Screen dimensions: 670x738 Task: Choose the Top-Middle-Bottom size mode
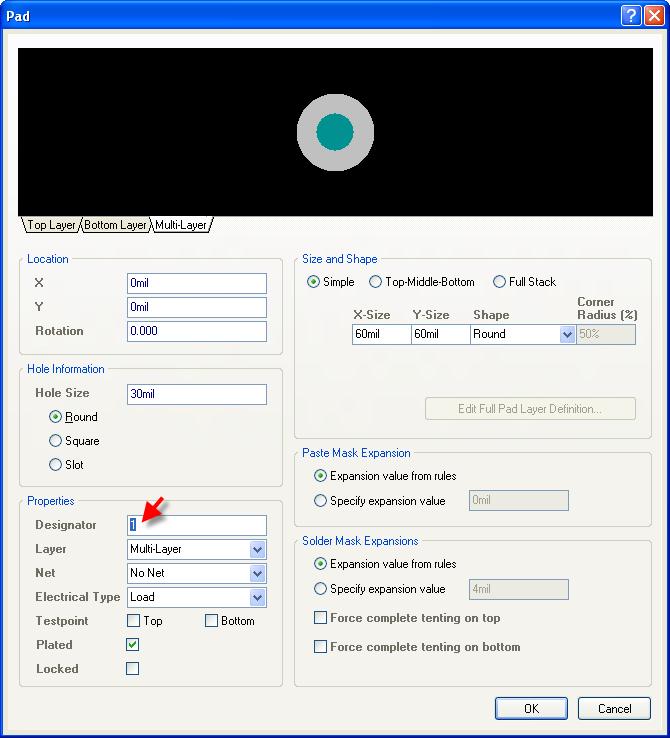(x=376, y=282)
